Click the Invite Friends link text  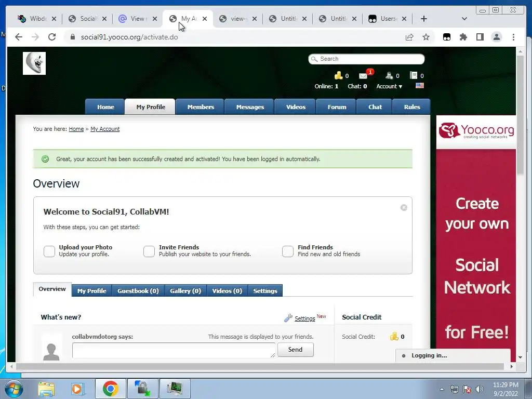pyautogui.click(x=179, y=247)
